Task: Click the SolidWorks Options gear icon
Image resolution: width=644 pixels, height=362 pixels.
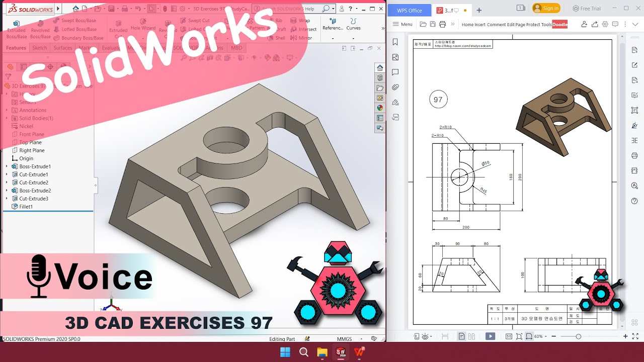Action: 182,9
